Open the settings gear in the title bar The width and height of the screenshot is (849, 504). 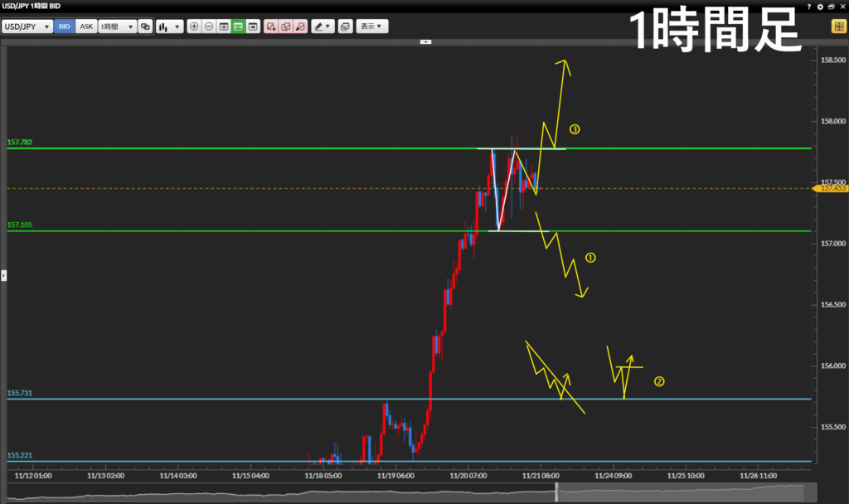click(820, 7)
